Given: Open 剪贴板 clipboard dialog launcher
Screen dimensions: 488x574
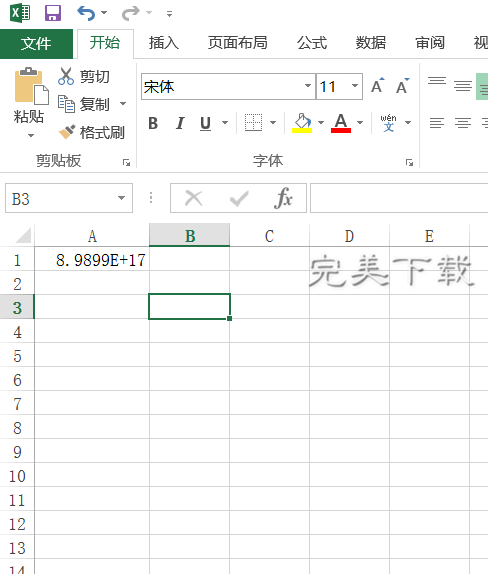Looking at the screenshot, I should (x=126, y=163).
